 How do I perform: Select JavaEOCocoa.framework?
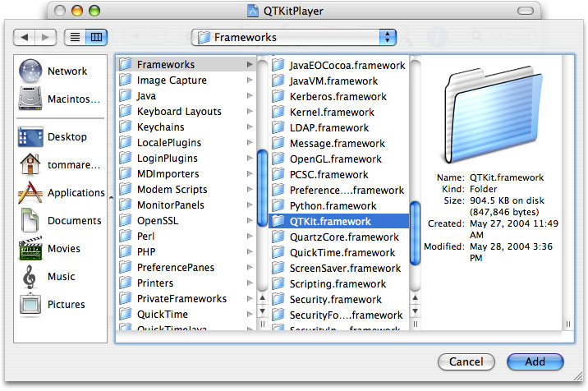click(339, 65)
